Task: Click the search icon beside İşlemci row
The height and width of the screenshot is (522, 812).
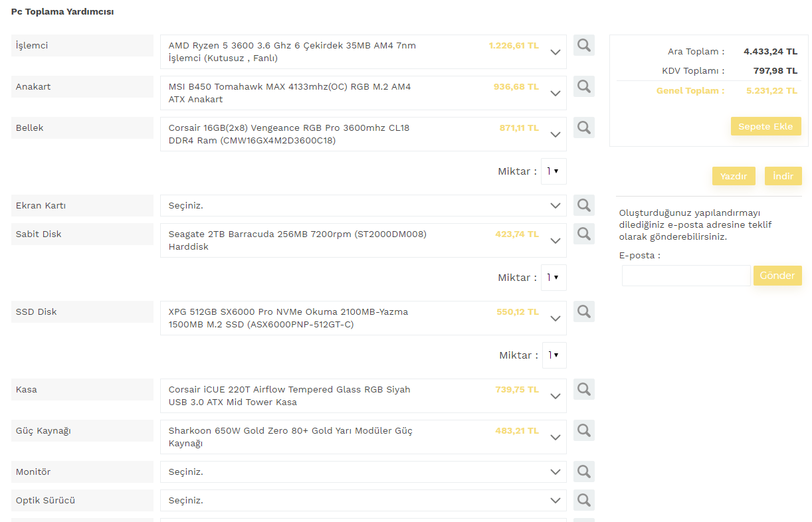Action: coord(583,45)
